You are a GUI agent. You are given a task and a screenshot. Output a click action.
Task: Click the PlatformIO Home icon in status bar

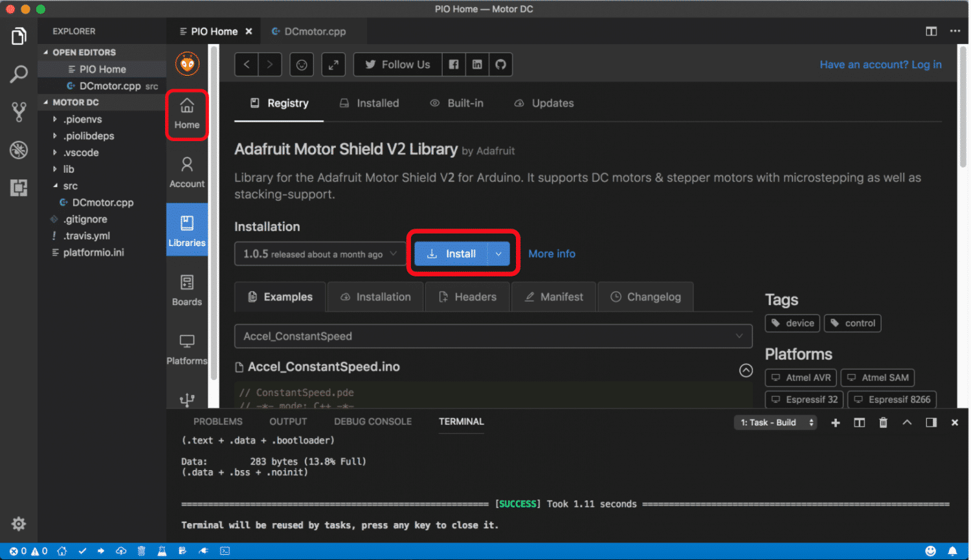point(62,551)
